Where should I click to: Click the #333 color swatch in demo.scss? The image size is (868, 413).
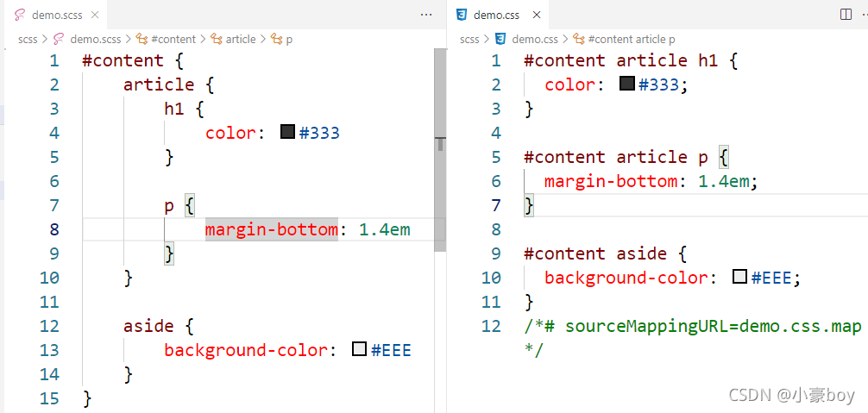(287, 132)
